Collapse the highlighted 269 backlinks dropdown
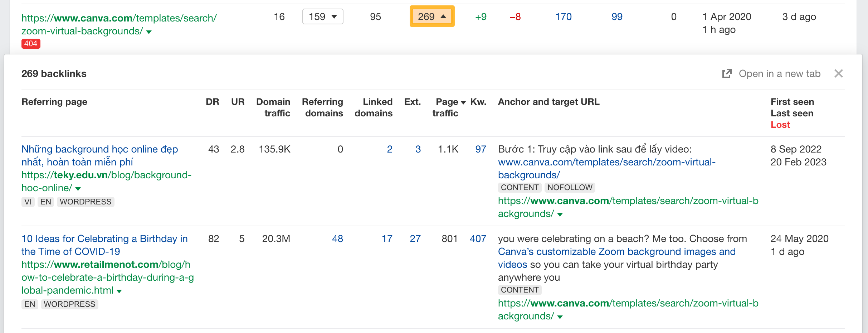This screenshot has width=868, height=333. [432, 16]
